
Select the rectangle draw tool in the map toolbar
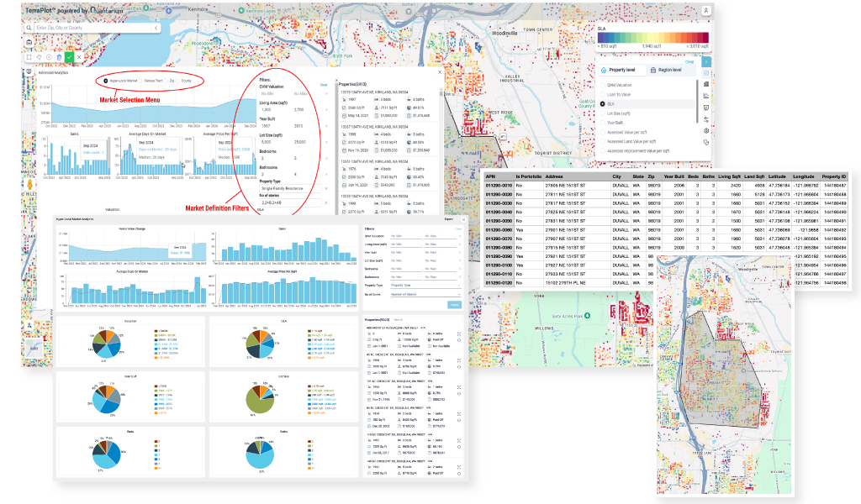[x=29, y=57]
